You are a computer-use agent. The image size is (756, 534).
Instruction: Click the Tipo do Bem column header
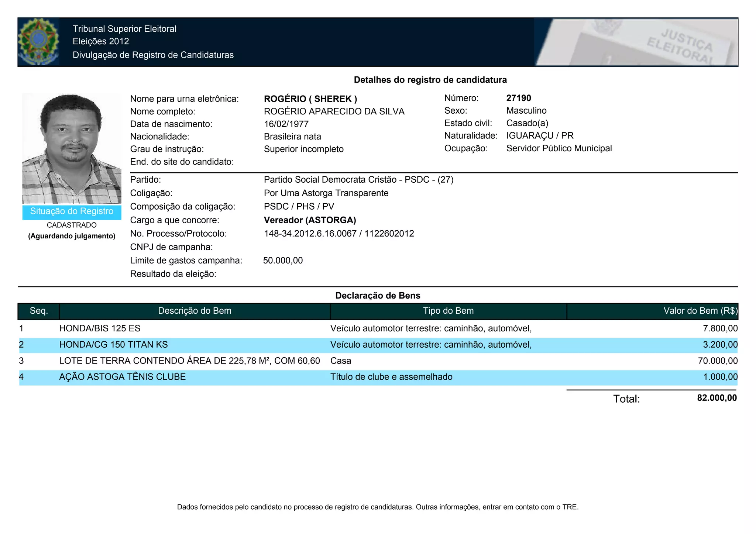click(448, 311)
